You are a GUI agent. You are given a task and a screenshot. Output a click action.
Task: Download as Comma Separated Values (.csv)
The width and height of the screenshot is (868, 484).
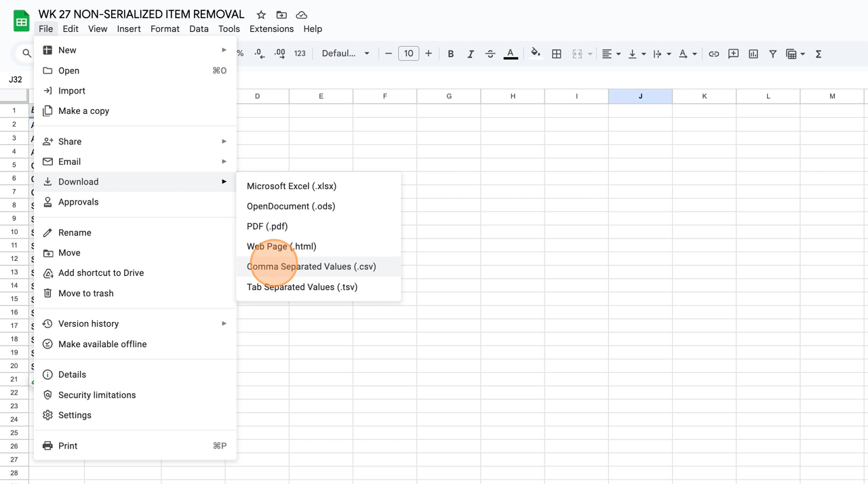[311, 266]
